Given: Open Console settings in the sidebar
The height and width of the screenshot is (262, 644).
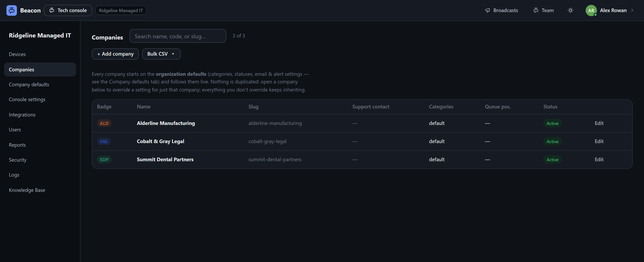Looking at the screenshot, I should click(40, 99).
